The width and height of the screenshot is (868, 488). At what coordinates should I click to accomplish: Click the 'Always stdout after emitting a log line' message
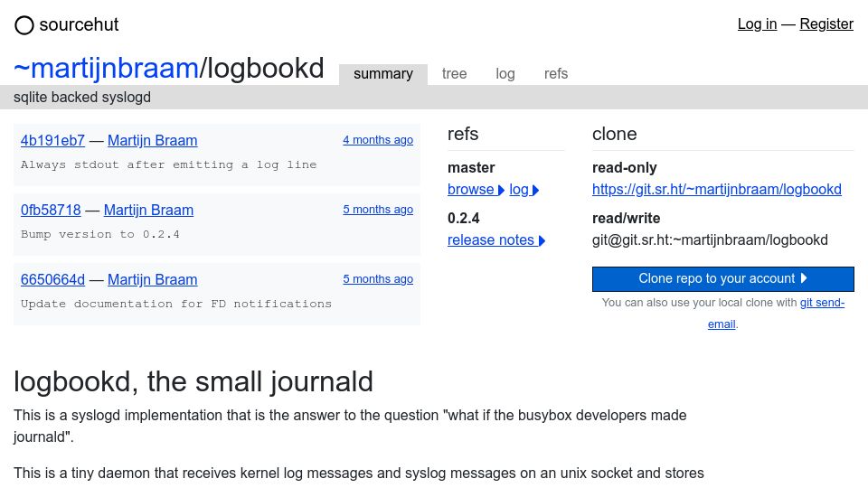point(169,164)
